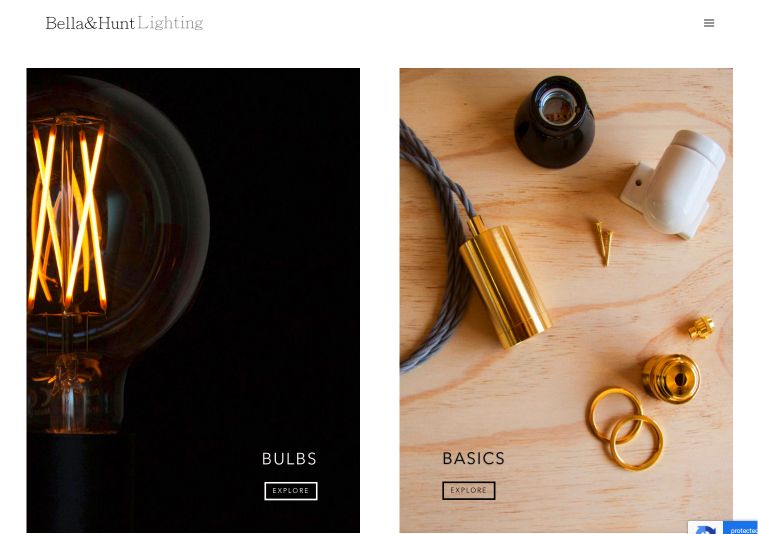Click the small gold cord grip
Viewport: 758px width, 534px height.
pyautogui.click(x=701, y=328)
